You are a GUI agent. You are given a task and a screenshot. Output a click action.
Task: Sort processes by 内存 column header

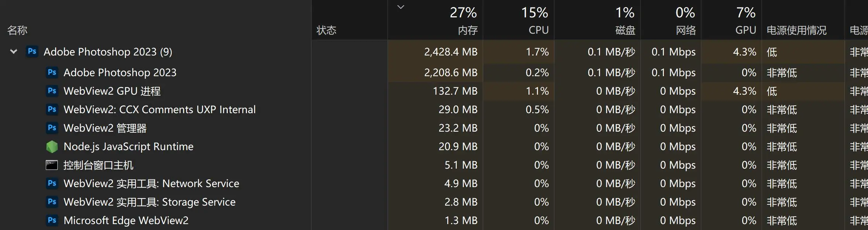click(467, 30)
